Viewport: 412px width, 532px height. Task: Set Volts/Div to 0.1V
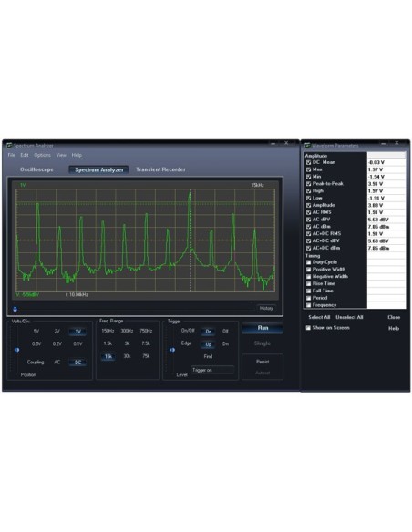[77, 343]
